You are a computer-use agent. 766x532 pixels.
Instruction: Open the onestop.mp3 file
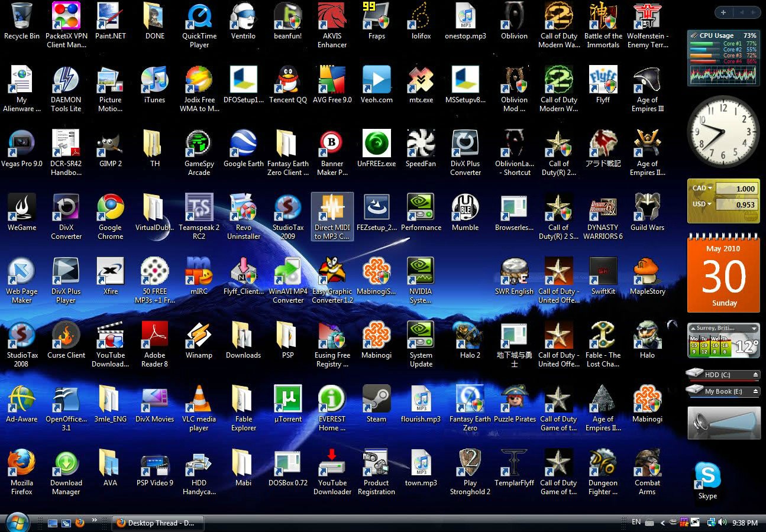click(x=466, y=22)
